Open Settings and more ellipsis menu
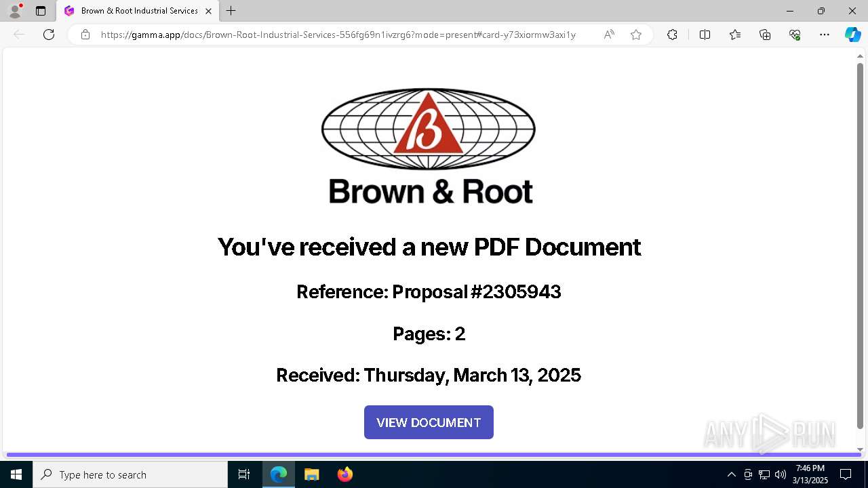868x488 pixels. tap(825, 35)
